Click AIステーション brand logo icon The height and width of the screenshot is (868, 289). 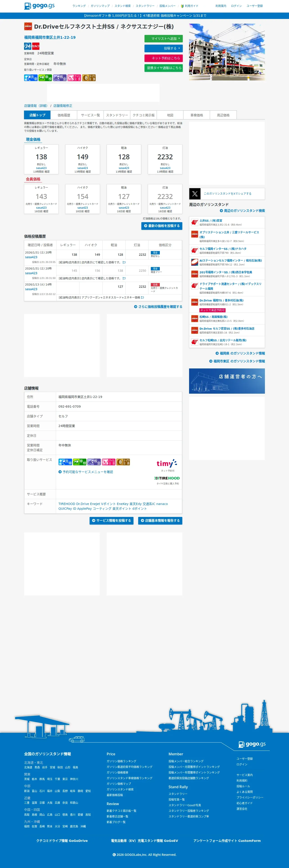pyautogui.click(x=194, y=262)
